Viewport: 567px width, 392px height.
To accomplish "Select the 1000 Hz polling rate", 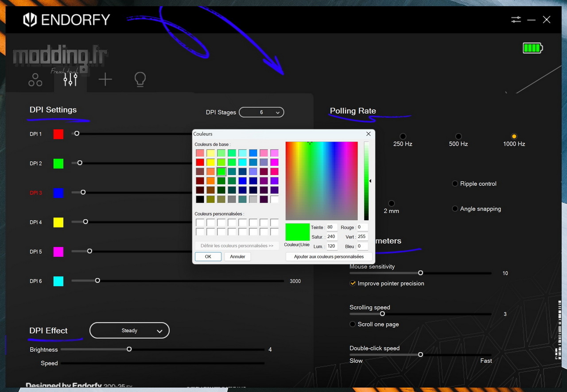I will pos(514,136).
